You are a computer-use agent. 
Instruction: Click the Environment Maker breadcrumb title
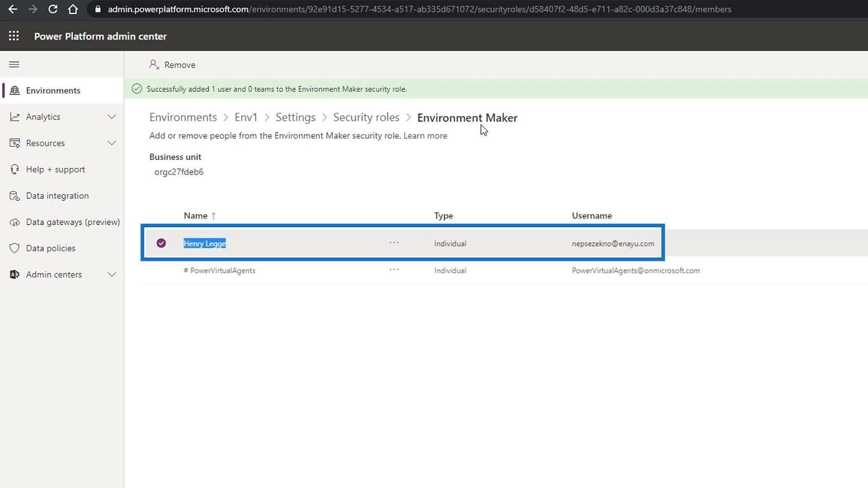pyautogui.click(x=467, y=118)
